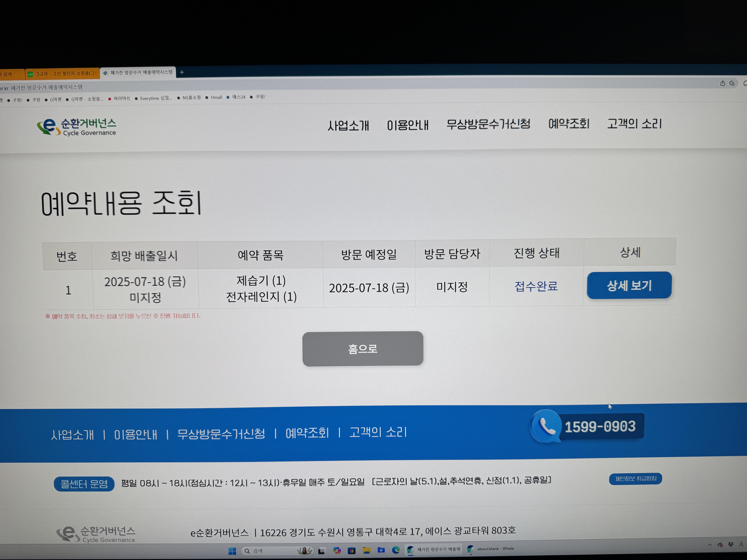The image size is (747, 560).
Task: Open Windows Start menu
Action: 232,551
